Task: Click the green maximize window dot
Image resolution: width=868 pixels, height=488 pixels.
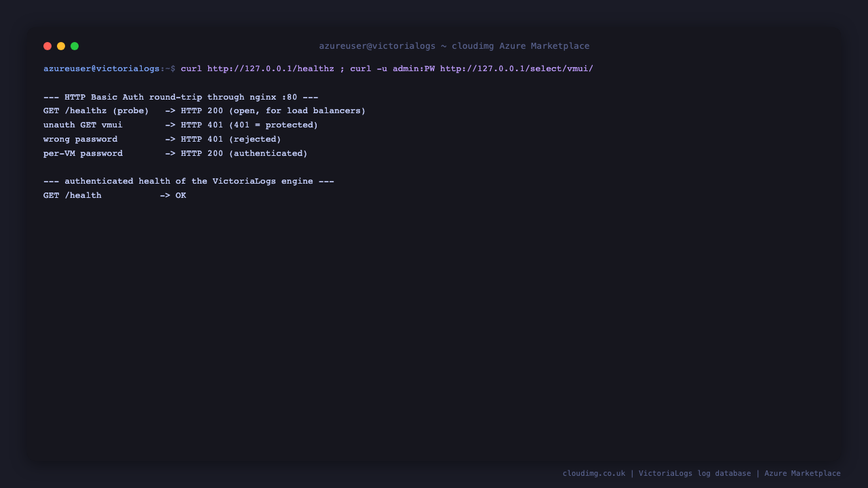Action: (75, 46)
